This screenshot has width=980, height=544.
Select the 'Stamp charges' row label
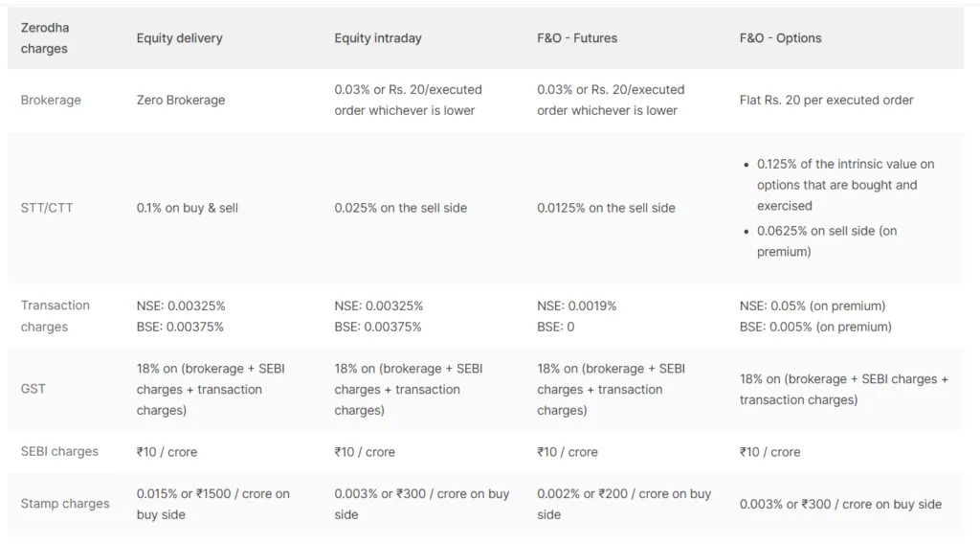[x=65, y=504]
